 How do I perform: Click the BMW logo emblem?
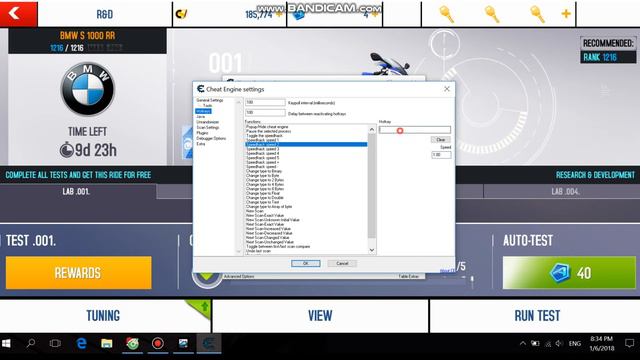pyautogui.click(x=87, y=89)
